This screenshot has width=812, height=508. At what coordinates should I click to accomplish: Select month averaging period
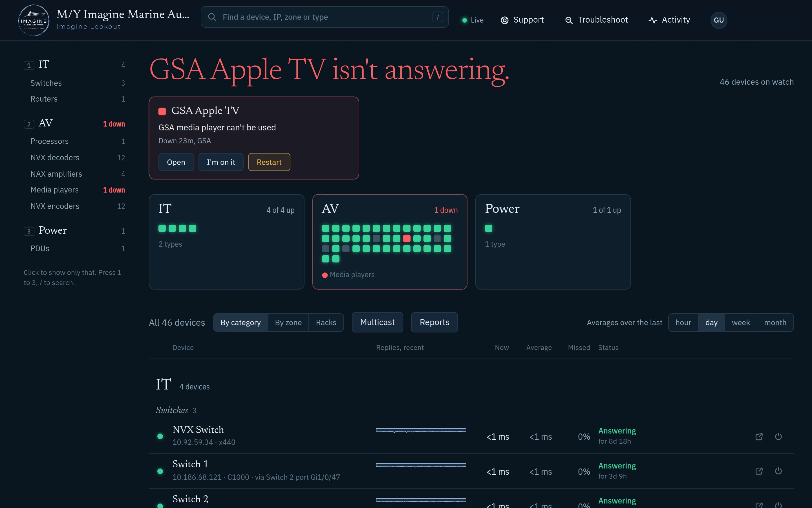point(775,323)
